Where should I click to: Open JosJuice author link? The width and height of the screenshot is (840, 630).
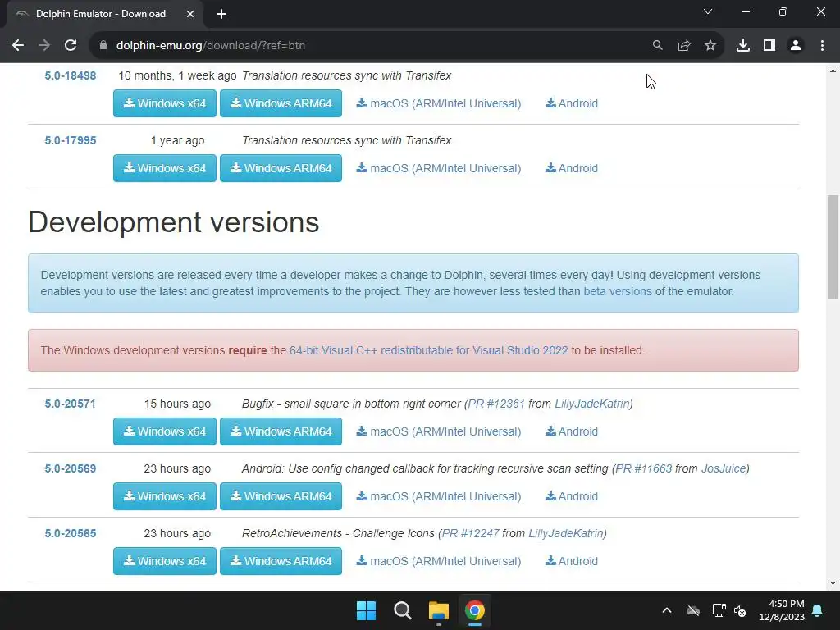724,468
